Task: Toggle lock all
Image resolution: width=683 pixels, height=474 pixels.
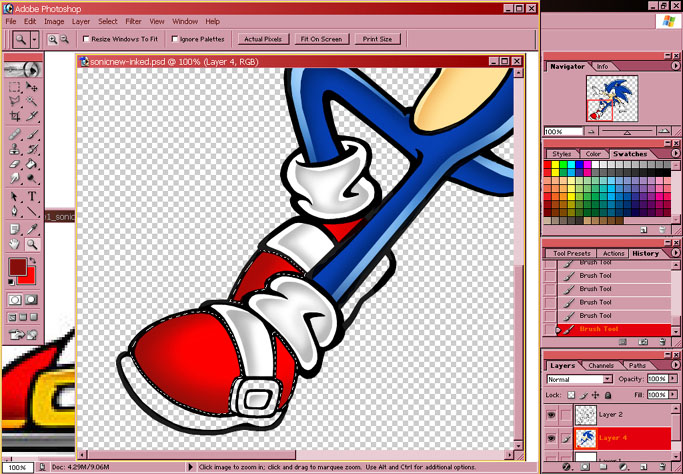Action: click(608, 395)
